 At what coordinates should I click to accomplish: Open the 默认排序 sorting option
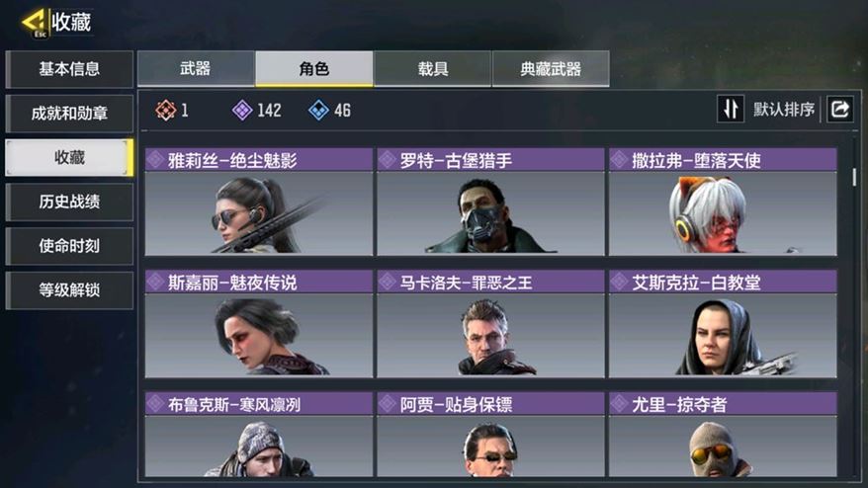coord(783,109)
